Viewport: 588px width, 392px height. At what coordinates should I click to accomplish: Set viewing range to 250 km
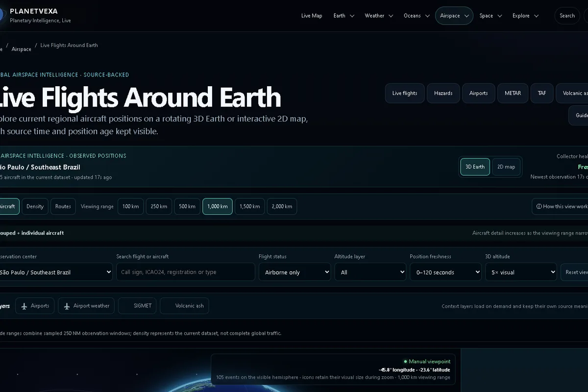point(159,206)
